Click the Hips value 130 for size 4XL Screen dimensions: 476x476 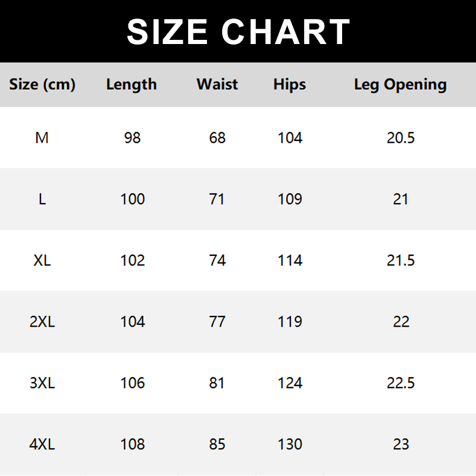pyautogui.click(x=290, y=444)
